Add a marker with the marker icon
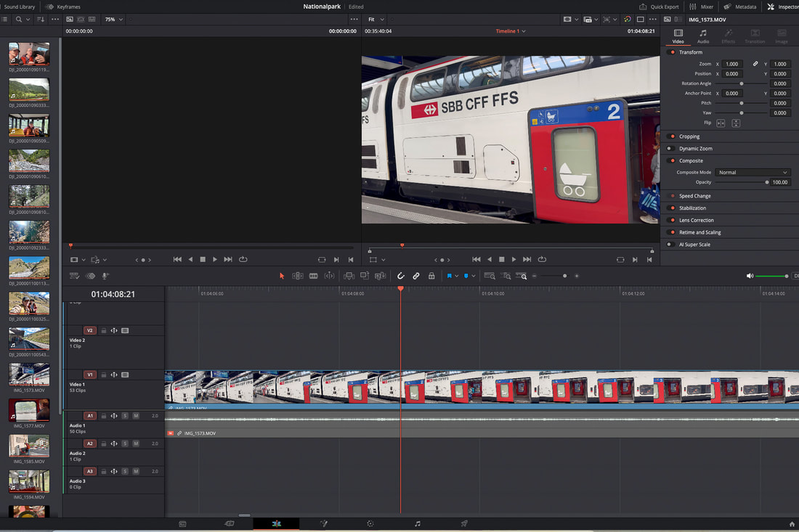 coord(450,276)
